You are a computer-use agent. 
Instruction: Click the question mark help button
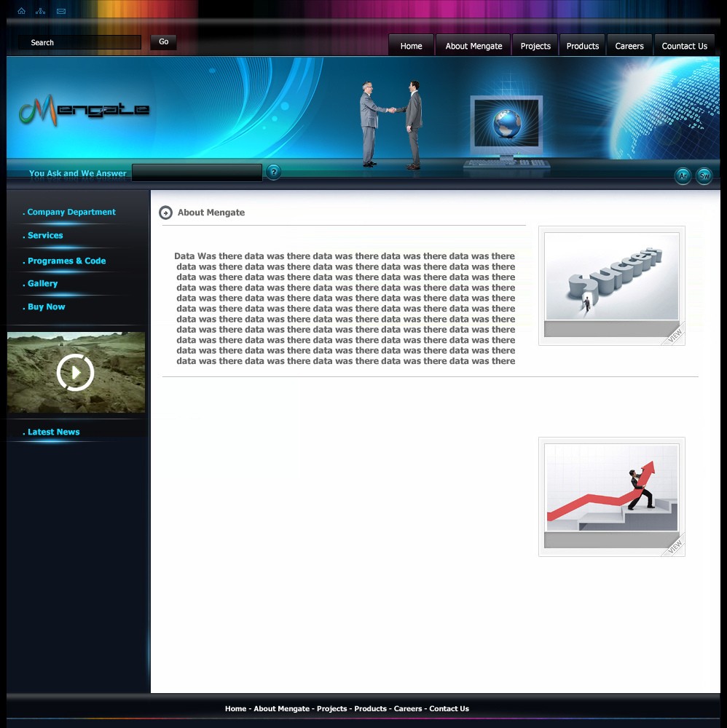tap(274, 173)
